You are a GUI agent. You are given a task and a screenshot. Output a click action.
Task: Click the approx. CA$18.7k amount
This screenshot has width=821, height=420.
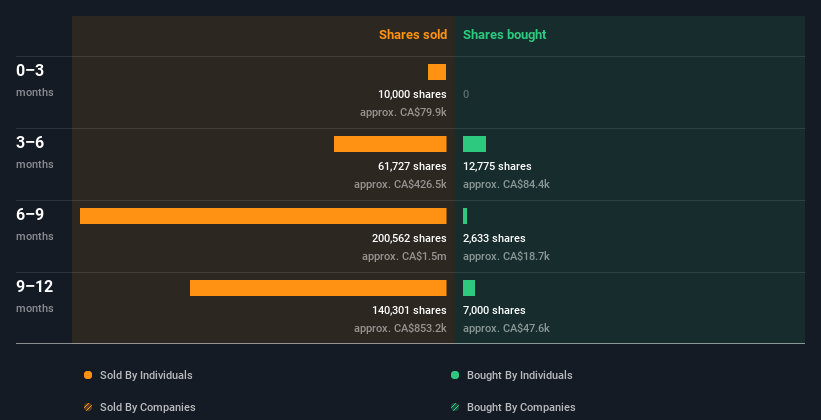506,256
